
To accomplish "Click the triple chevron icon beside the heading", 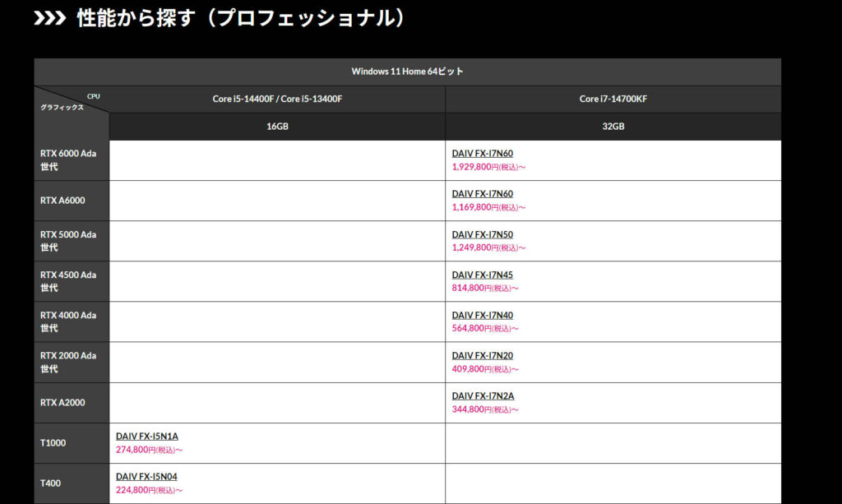I will coord(49,18).
